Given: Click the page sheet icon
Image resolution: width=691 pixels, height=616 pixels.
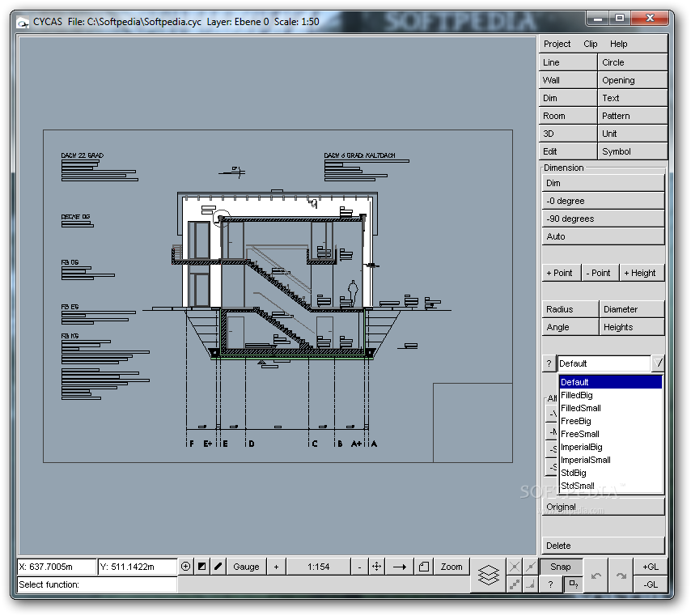Looking at the screenshot, I should tap(423, 567).
